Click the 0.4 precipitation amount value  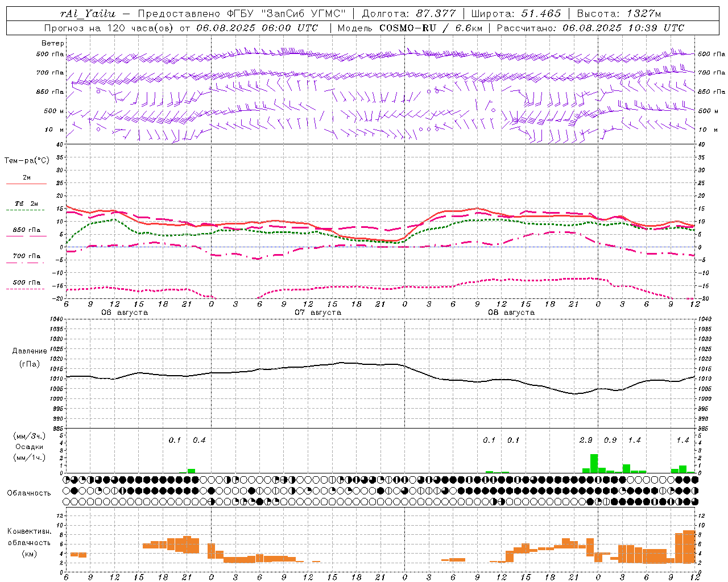click(x=199, y=440)
